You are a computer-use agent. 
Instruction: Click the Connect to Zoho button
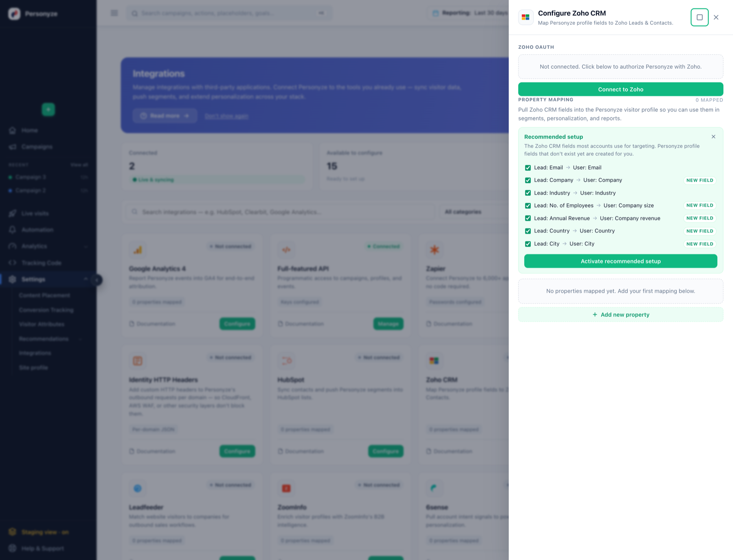tap(621, 90)
